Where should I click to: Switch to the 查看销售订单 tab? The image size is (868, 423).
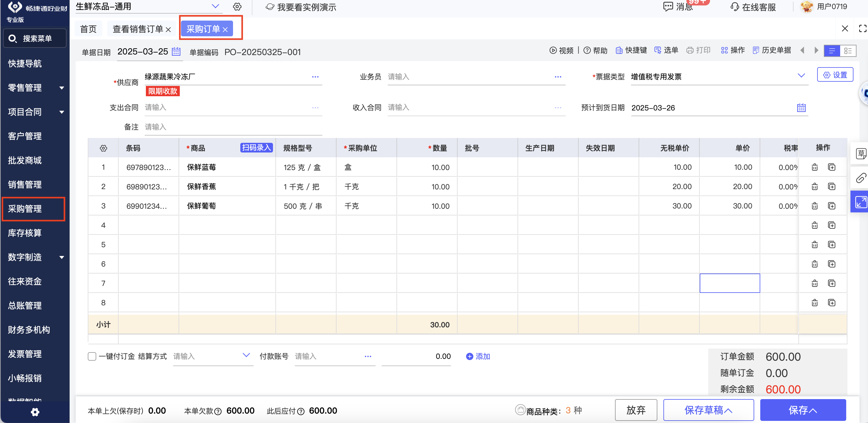point(137,29)
